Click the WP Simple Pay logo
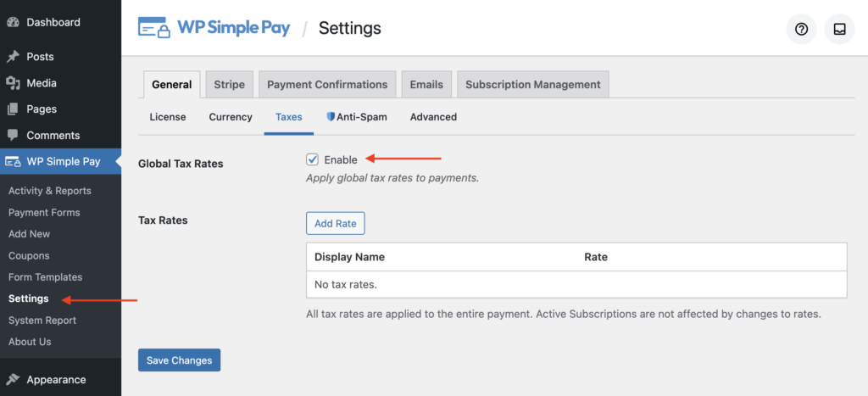Screen dimensions: 868x396 214,28
